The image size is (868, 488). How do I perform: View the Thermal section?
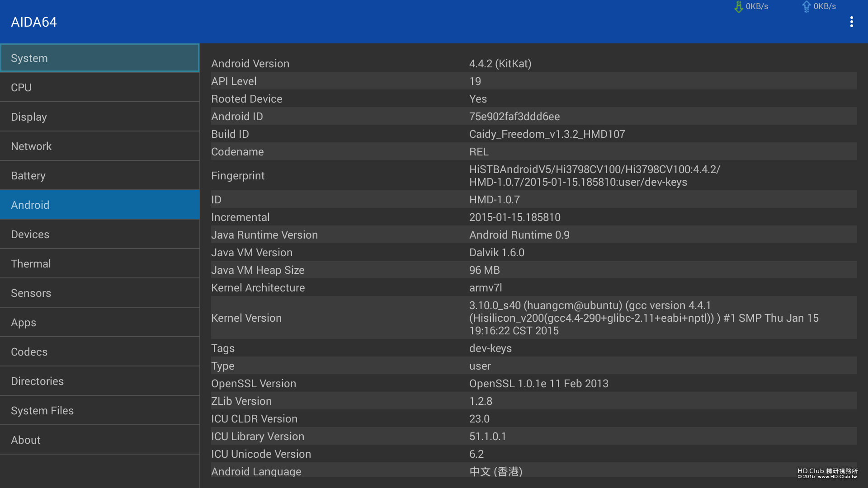99,263
